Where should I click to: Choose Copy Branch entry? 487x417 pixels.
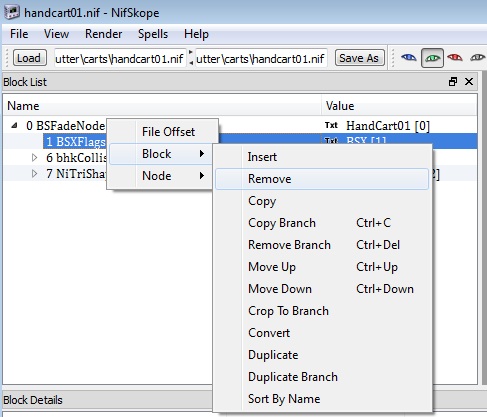[x=322, y=223]
